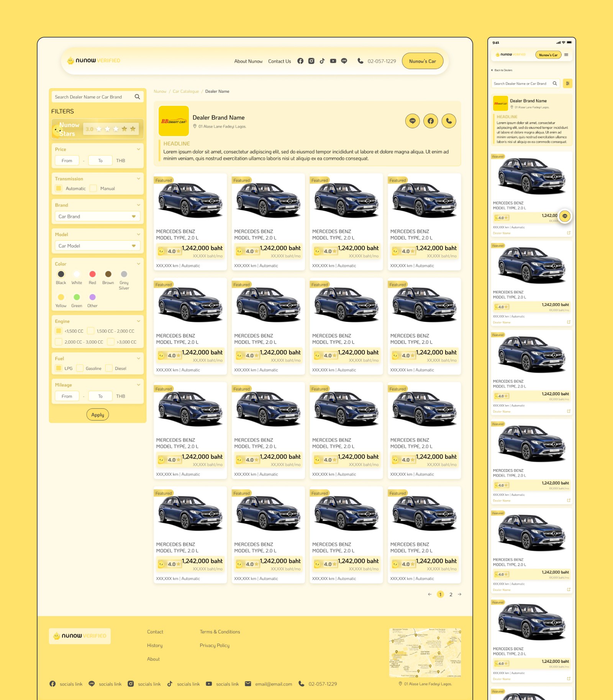Open the floating chat bubble in mobile view
This screenshot has width=613, height=700.
tap(565, 216)
